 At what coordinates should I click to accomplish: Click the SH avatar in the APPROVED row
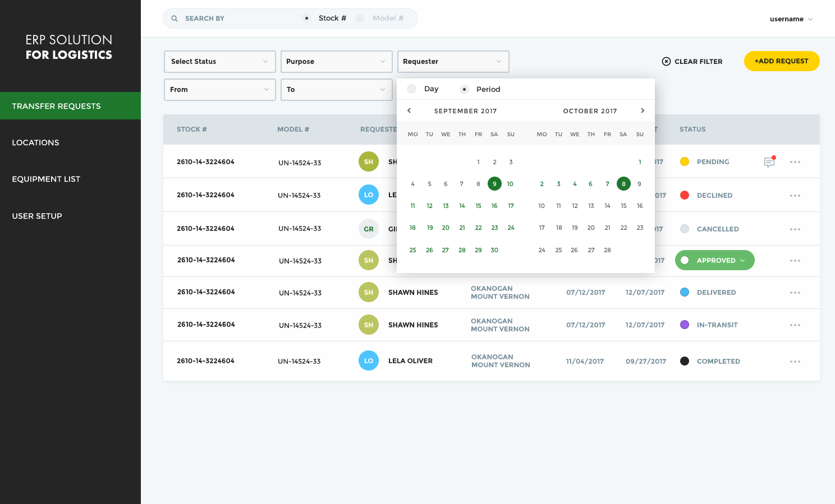[369, 260]
